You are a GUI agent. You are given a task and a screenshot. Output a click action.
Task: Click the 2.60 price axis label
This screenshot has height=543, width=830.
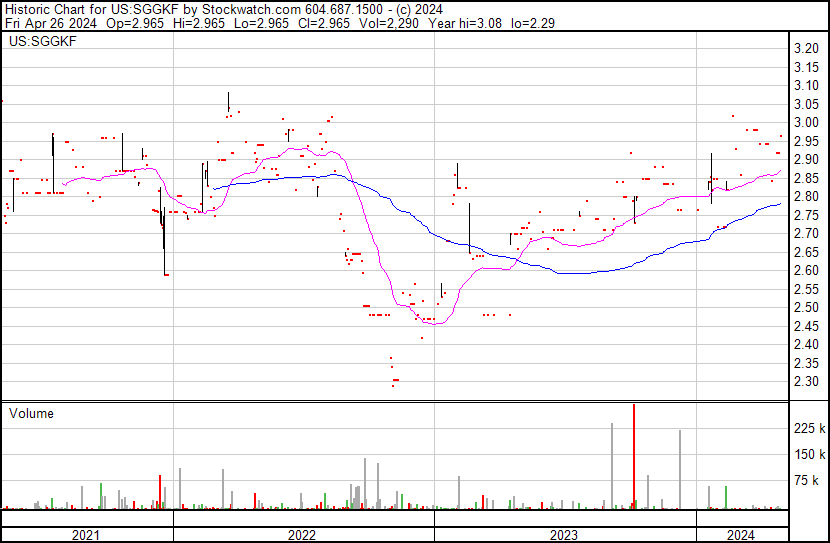tap(806, 270)
